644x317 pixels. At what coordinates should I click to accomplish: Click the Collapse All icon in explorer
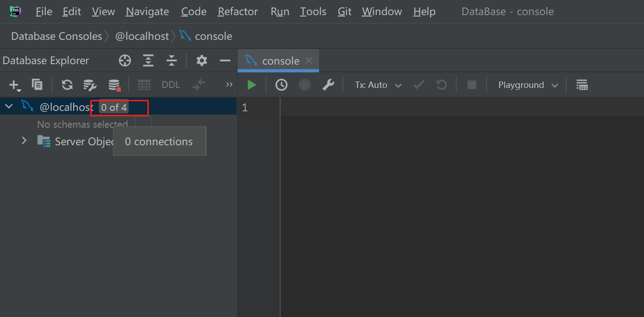click(171, 60)
